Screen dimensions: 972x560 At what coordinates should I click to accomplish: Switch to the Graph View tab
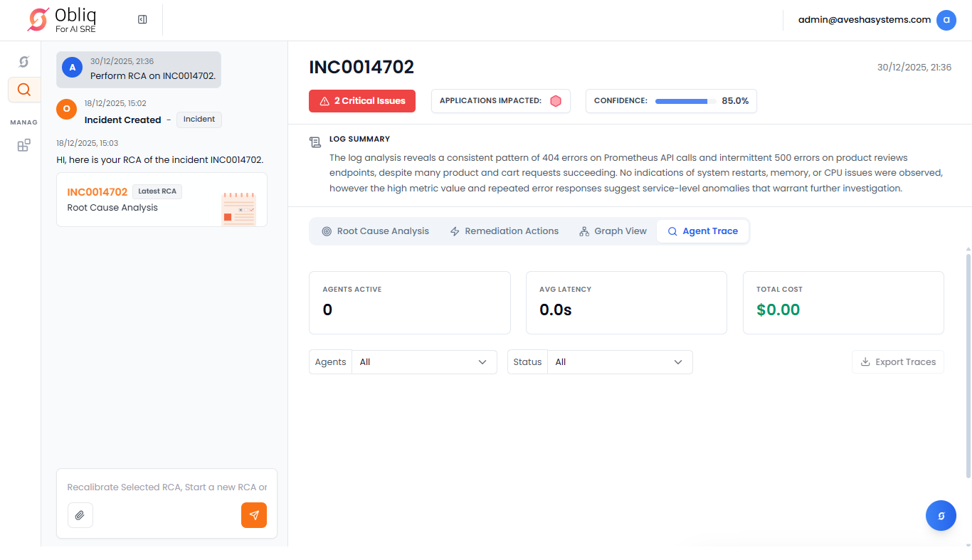coord(613,231)
